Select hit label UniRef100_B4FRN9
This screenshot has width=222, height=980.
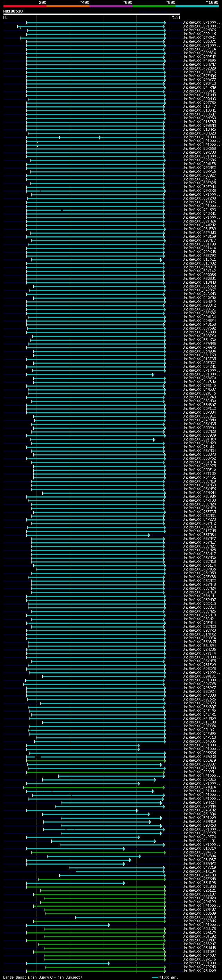199,88
